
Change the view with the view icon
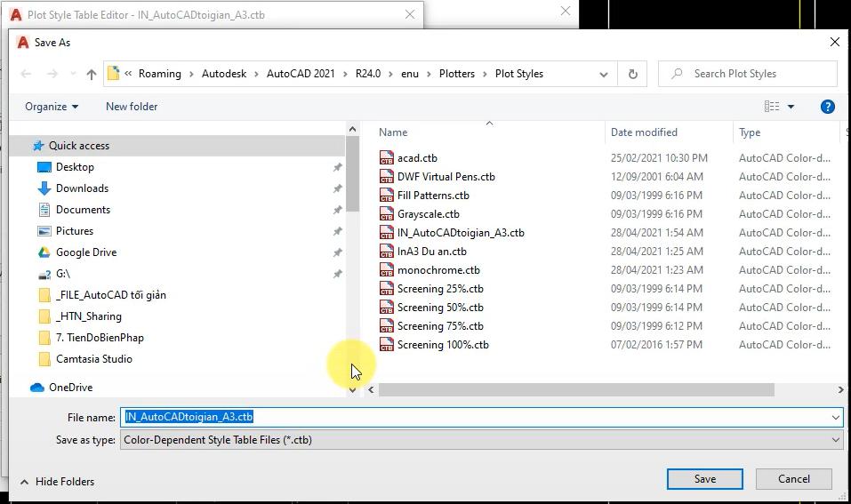coord(772,107)
